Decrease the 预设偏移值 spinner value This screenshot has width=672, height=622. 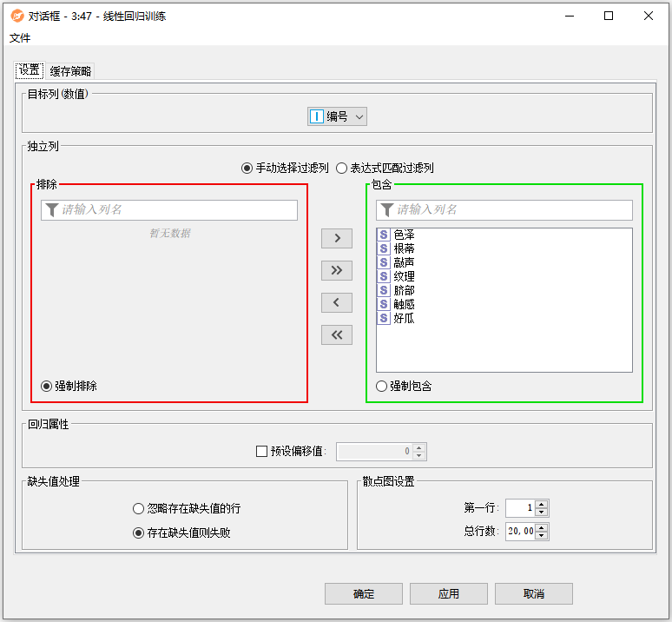(419, 455)
